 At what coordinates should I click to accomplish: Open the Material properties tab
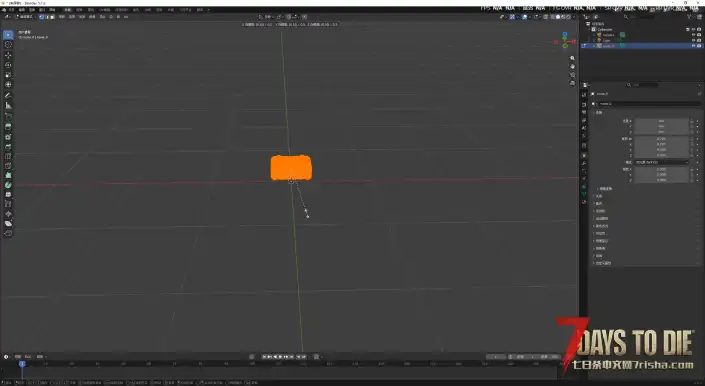point(584,202)
